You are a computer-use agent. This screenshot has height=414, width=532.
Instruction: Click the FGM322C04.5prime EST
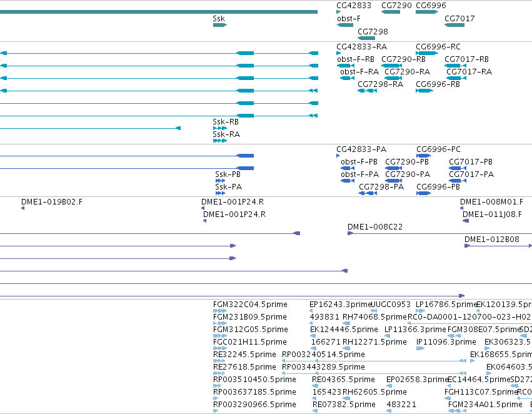[x=220, y=311]
